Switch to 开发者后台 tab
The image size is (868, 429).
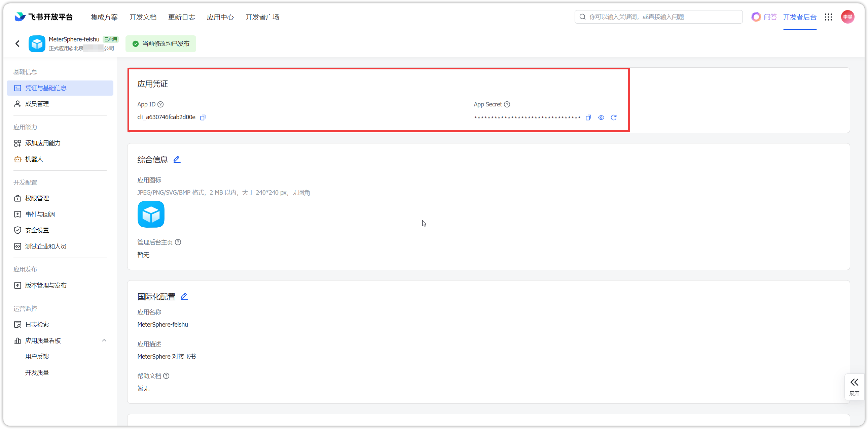(x=800, y=17)
